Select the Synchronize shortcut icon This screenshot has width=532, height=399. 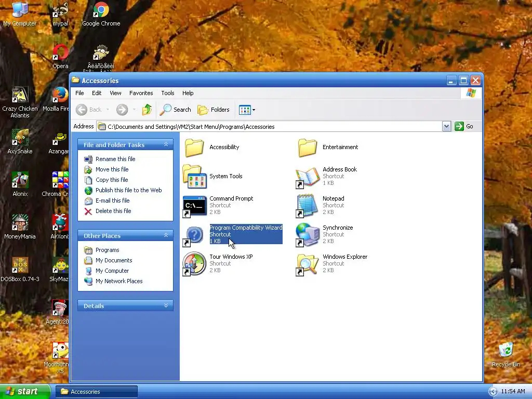tap(308, 235)
